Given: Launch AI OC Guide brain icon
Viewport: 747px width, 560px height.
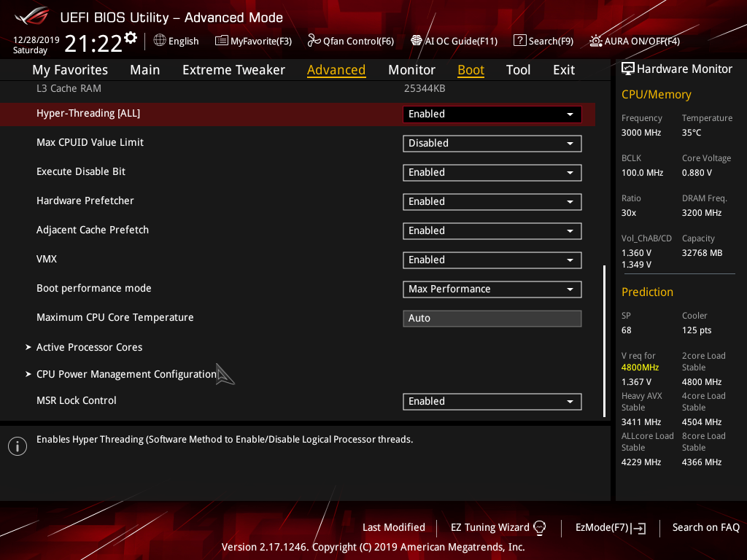Looking at the screenshot, I should (x=417, y=41).
